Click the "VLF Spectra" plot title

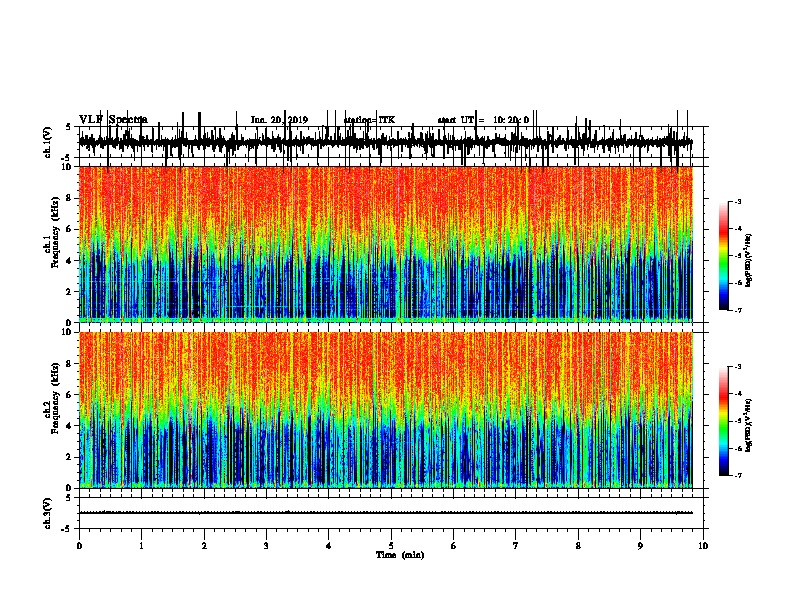pyautogui.click(x=113, y=119)
